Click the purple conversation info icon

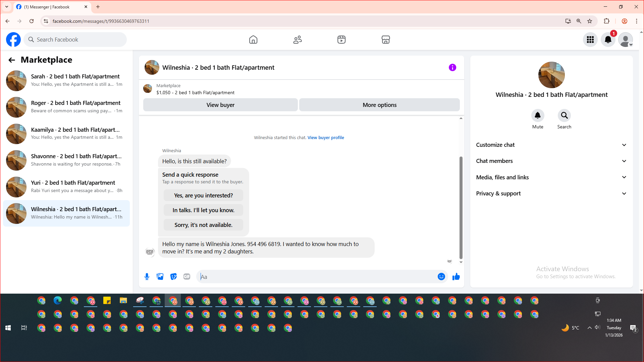pos(452,67)
